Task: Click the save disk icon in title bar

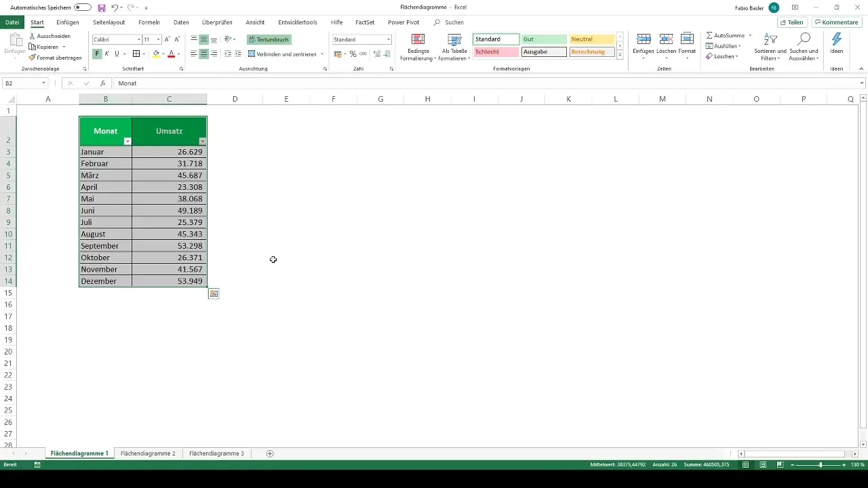Action: tap(102, 7)
